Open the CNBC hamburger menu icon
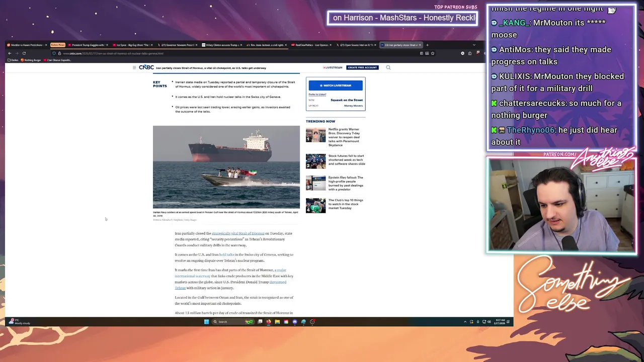 [134, 67]
